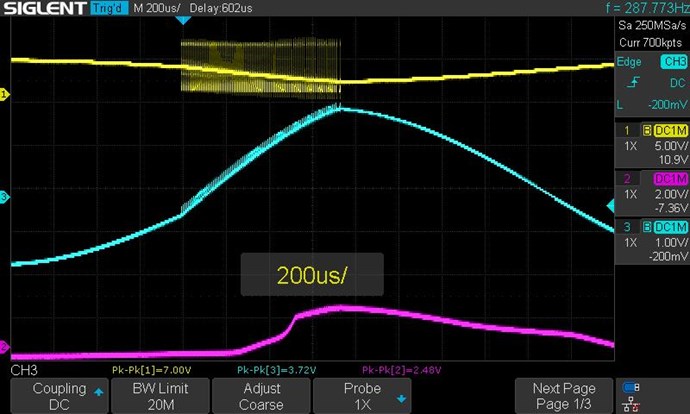Click the SIGLENT logo
690x414 pixels.
[x=44, y=8]
